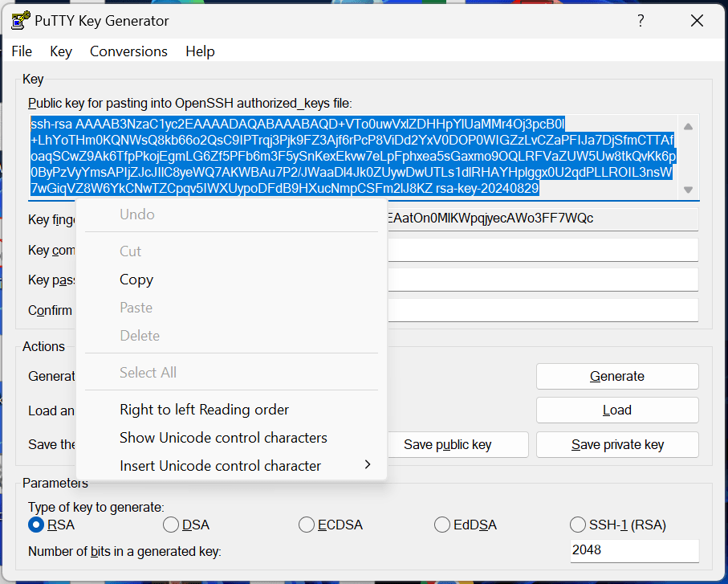
Task: Select the SSH-1 (RSA) key type
Action: (618, 525)
